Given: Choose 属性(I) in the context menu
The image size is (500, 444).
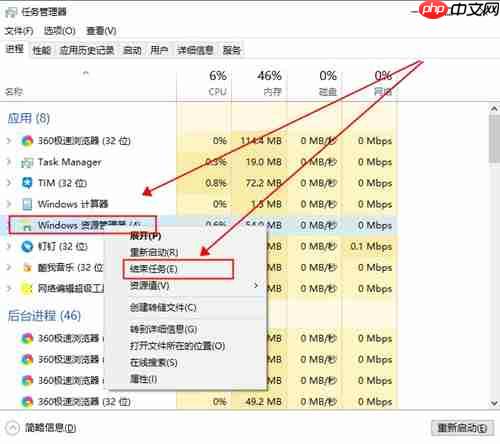Looking at the screenshot, I should (143, 379).
